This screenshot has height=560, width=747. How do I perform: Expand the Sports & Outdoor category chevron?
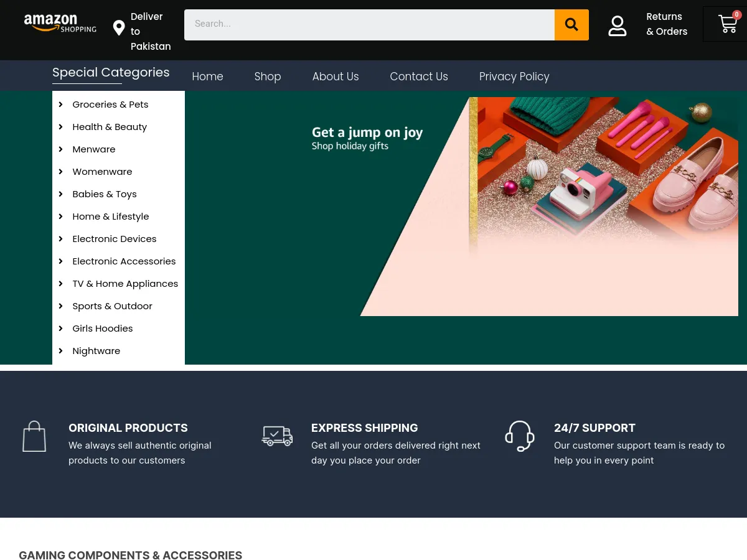pyautogui.click(x=60, y=306)
